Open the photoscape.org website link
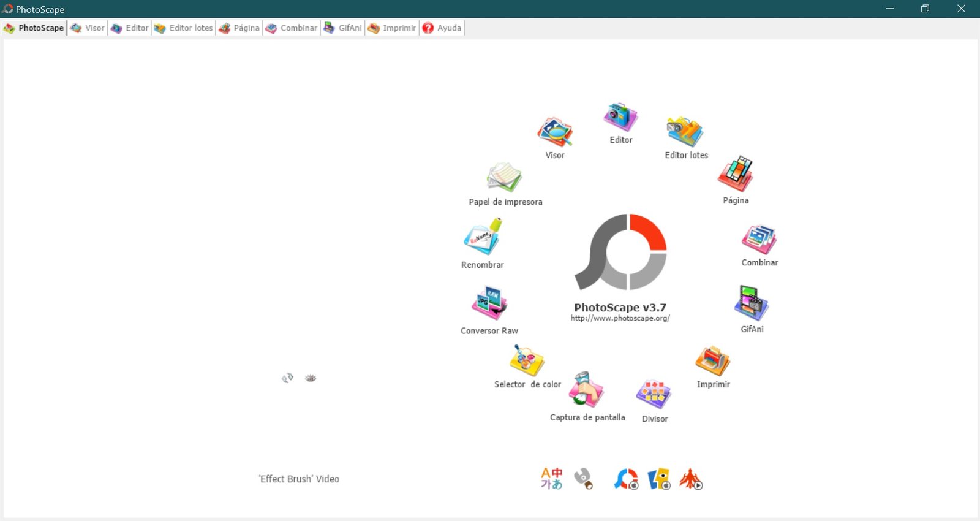Image resolution: width=980 pixels, height=521 pixels. (x=620, y=318)
